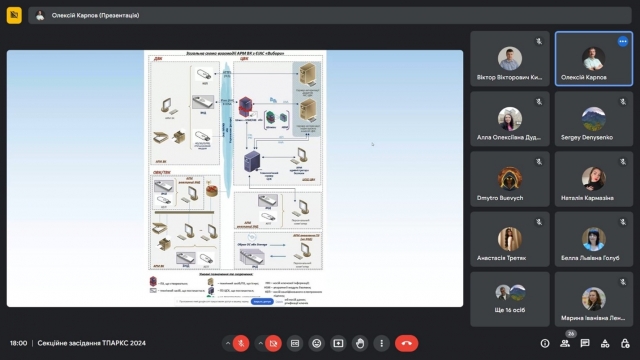Click muted mic icon on Dmytro Buevych tile
Screen dimensions: 640x360
(x=539, y=162)
